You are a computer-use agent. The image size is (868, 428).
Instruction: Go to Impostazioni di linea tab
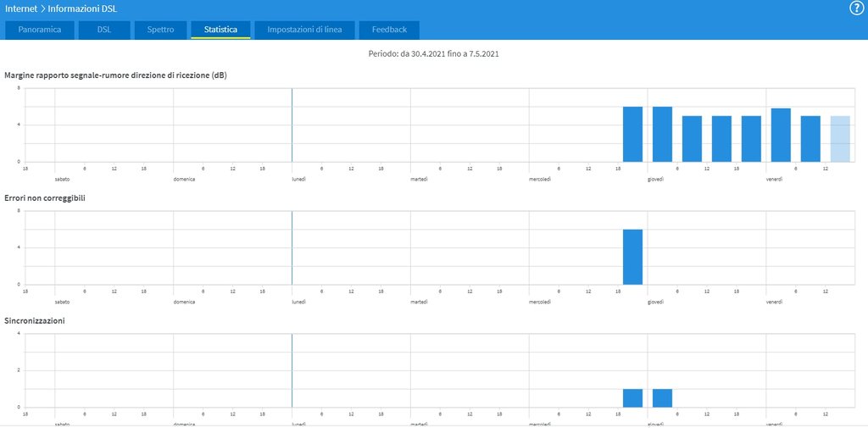click(x=304, y=30)
